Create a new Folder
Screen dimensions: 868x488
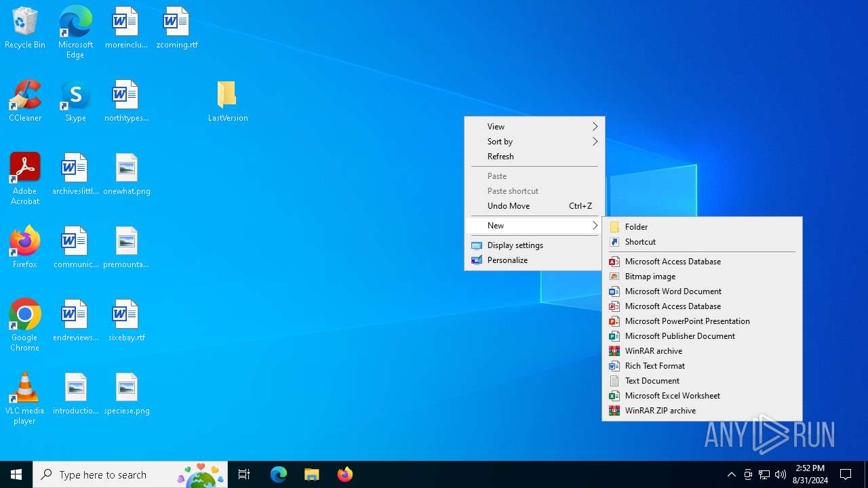point(702,227)
